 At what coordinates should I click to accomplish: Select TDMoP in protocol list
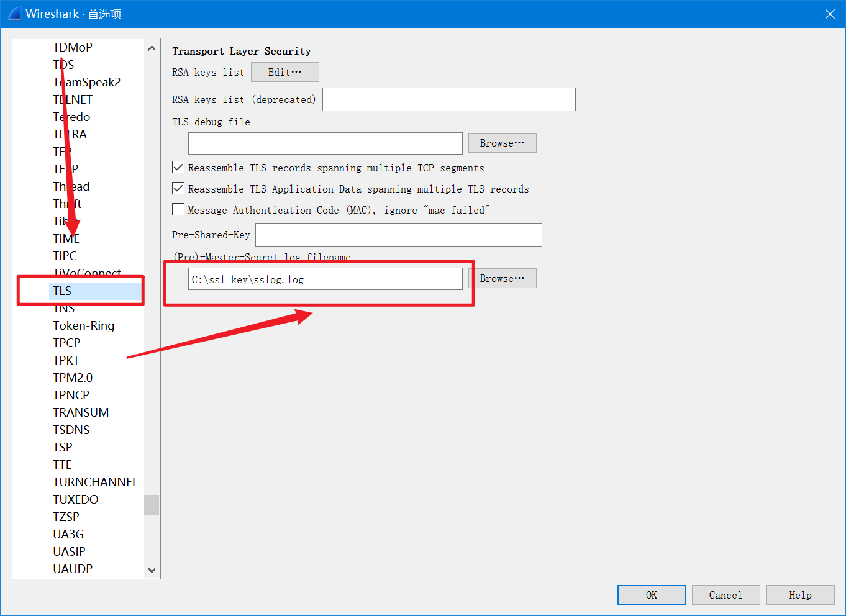coord(73,47)
